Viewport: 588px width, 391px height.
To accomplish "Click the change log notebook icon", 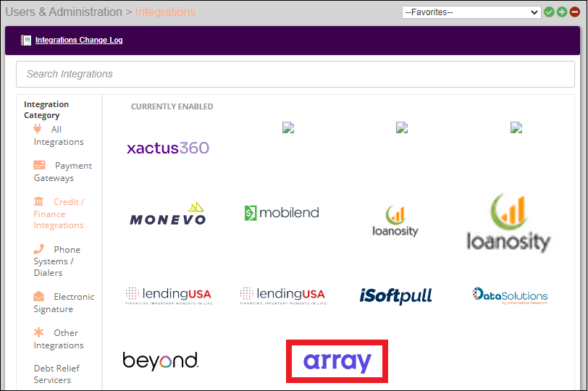I will (x=26, y=40).
